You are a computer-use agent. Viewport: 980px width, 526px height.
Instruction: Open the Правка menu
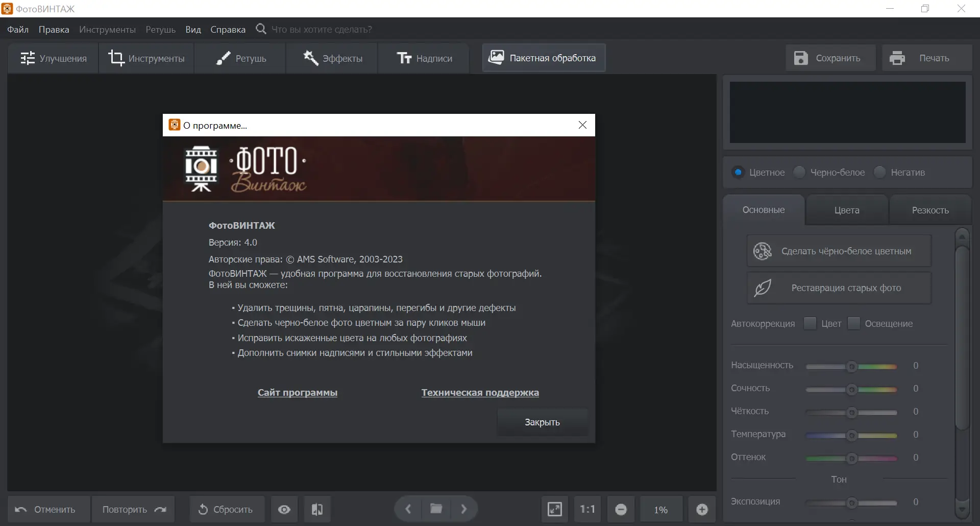54,29
